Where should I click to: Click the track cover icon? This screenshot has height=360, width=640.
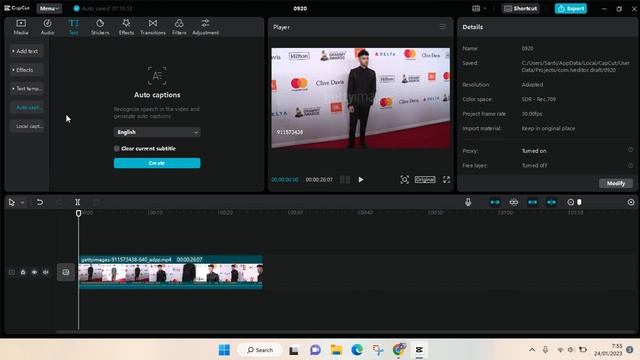pyautogui.click(x=66, y=272)
